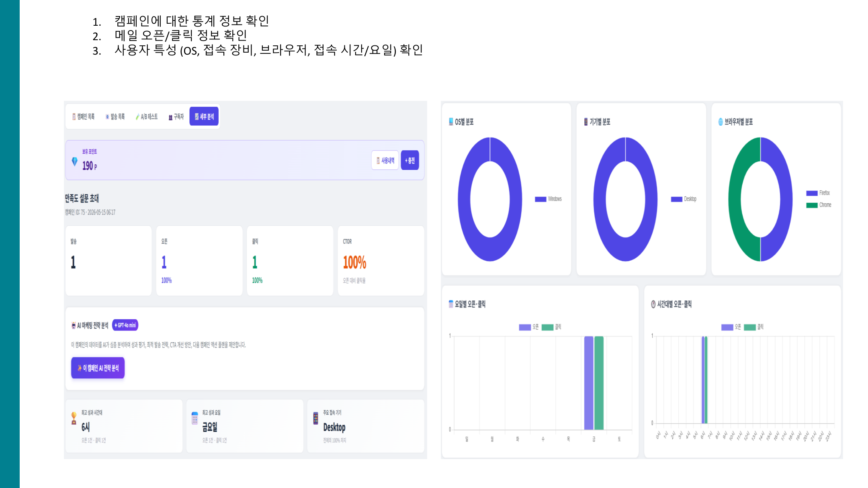The image size is (868, 488).
Task: Click the Desktop value in 주요 접속 기기
Action: 334,427
